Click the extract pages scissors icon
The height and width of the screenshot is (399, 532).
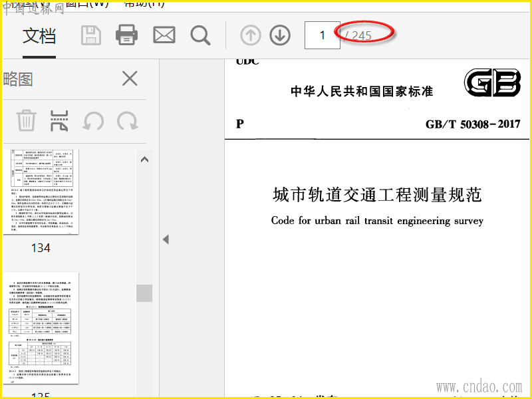tap(59, 121)
